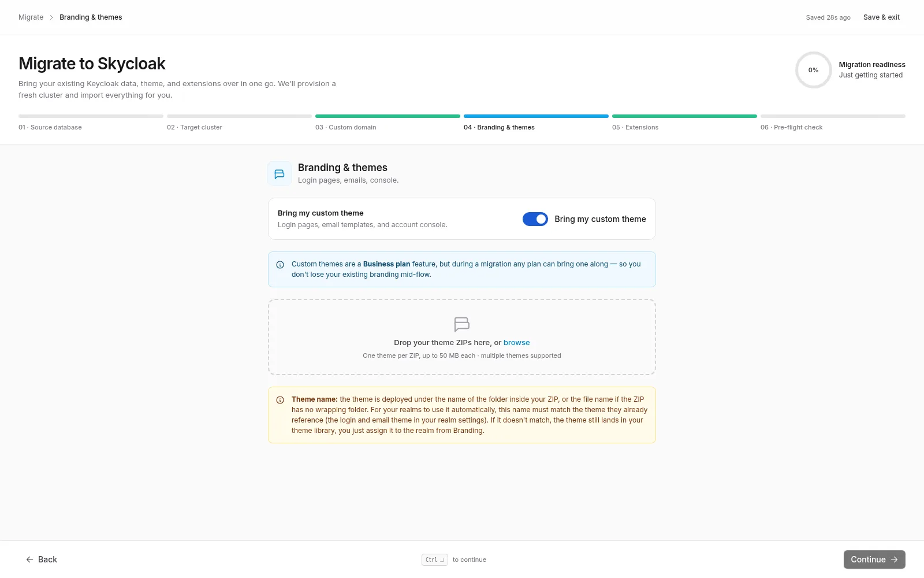Screen dimensions: 924x578
Task: Click the Migration readiness label
Action: [x=872, y=65]
